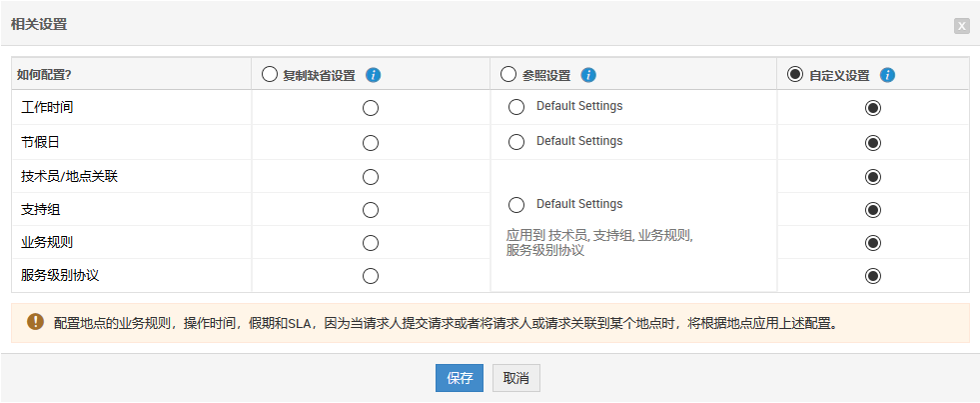Choose copy default for 支持组 row
The height and width of the screenshot is (403, 980).
[371, 210]
